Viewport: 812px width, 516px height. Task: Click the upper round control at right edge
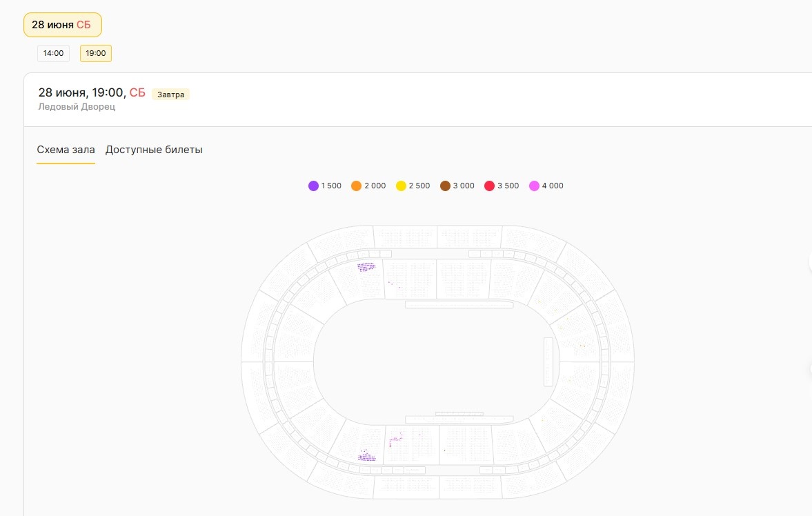click(810, 261)
